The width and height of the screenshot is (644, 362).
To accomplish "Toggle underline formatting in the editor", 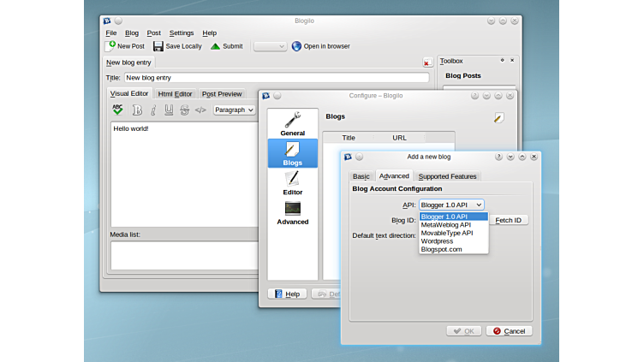I will [169, 110].
